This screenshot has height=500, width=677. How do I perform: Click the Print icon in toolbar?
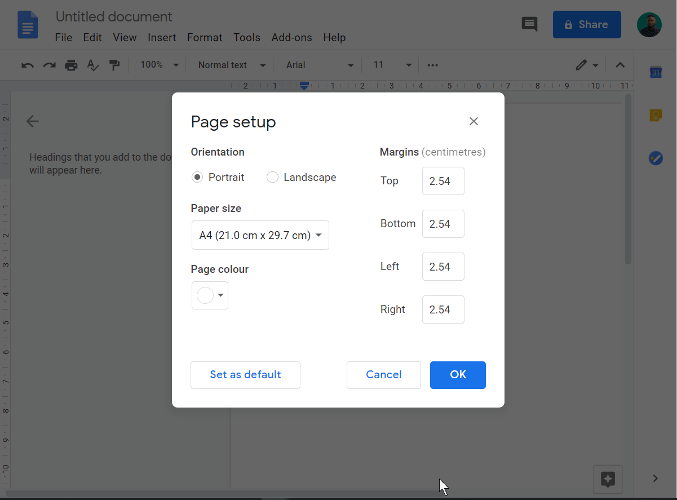click(x=71, y=65)
